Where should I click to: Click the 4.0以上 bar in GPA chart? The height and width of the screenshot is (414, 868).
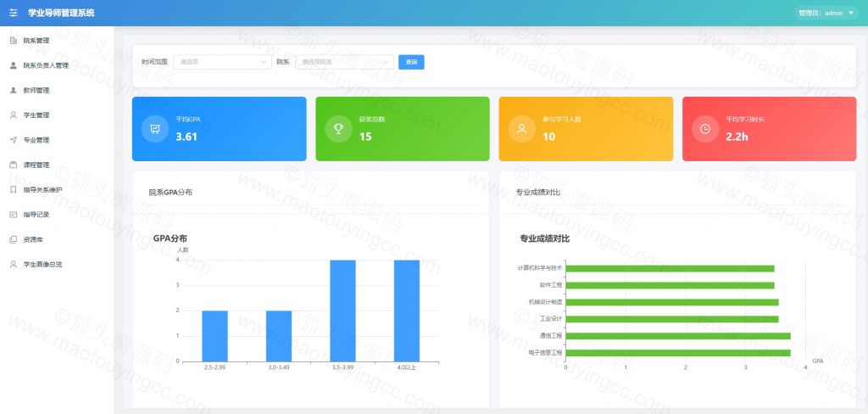coord(407,310)
